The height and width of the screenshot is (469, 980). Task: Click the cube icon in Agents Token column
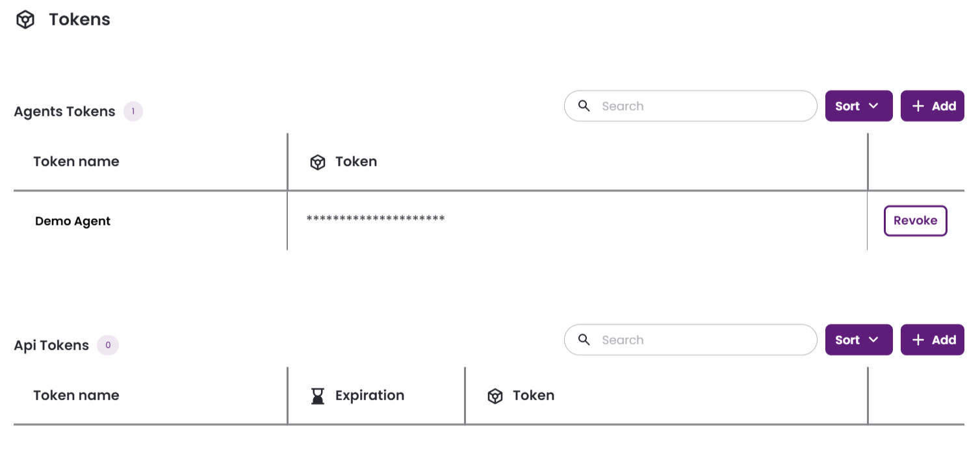point(317,162)
